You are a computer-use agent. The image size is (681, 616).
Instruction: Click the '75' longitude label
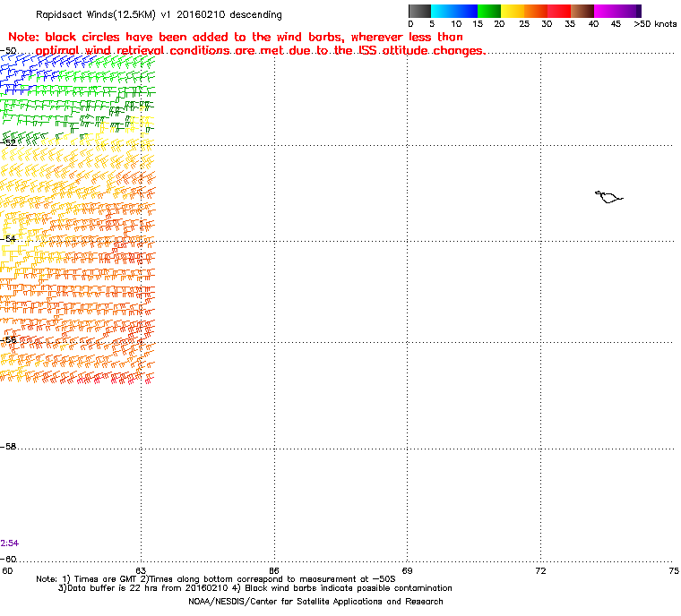[x=674, y=570]
